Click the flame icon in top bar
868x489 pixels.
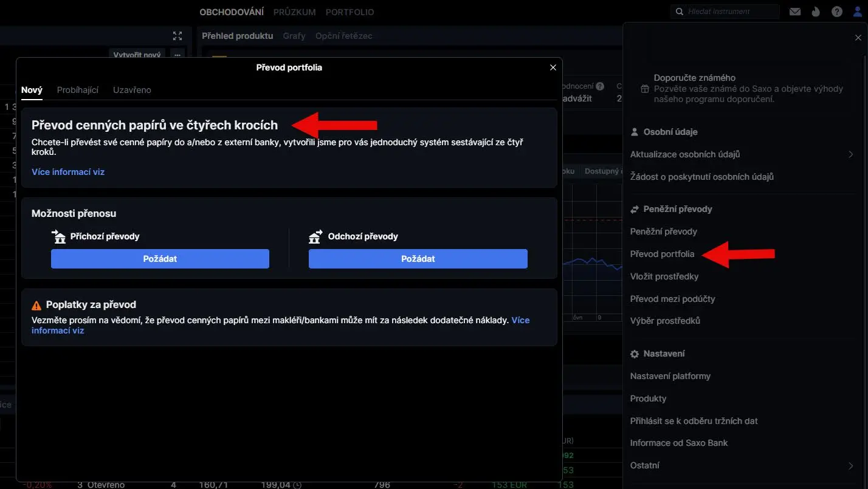[816, 12]
